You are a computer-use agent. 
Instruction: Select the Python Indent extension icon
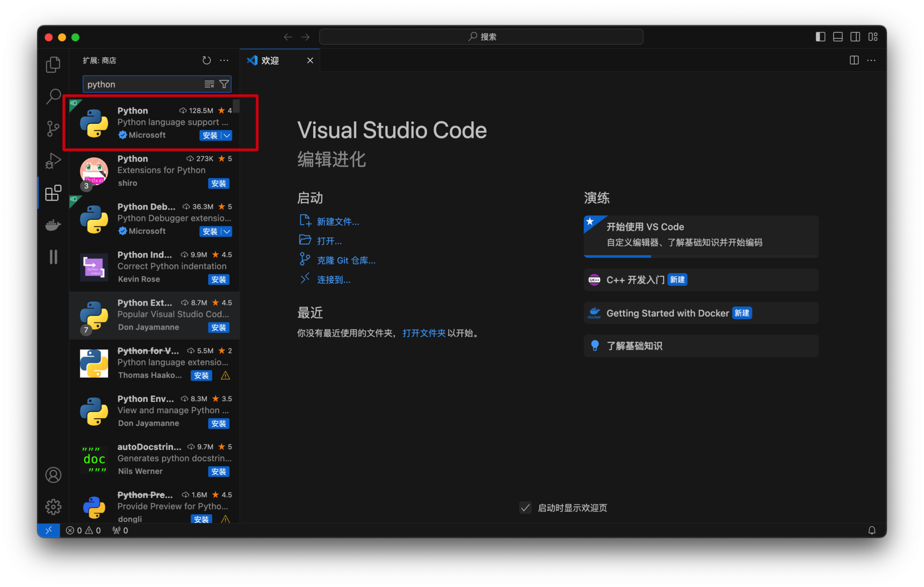coord(94,267)
